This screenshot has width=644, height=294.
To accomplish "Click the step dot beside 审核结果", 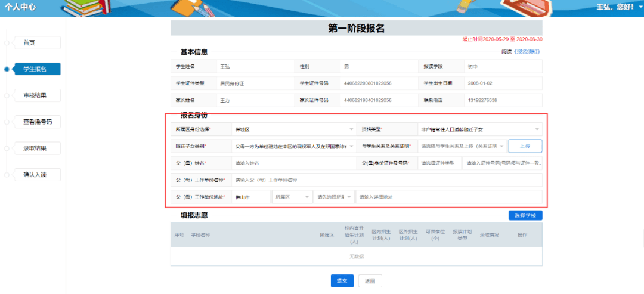I will click(6, 95).
